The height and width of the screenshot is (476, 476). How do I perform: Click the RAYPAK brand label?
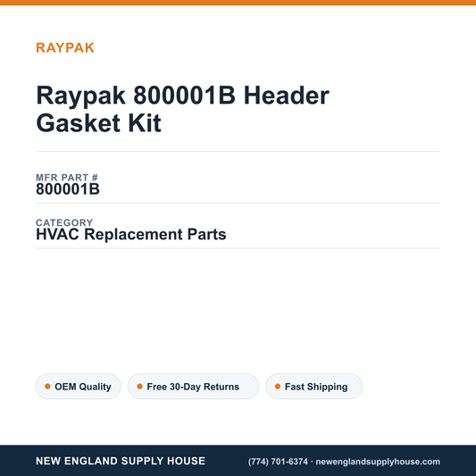pyautogui.click(x=65, y=48)
